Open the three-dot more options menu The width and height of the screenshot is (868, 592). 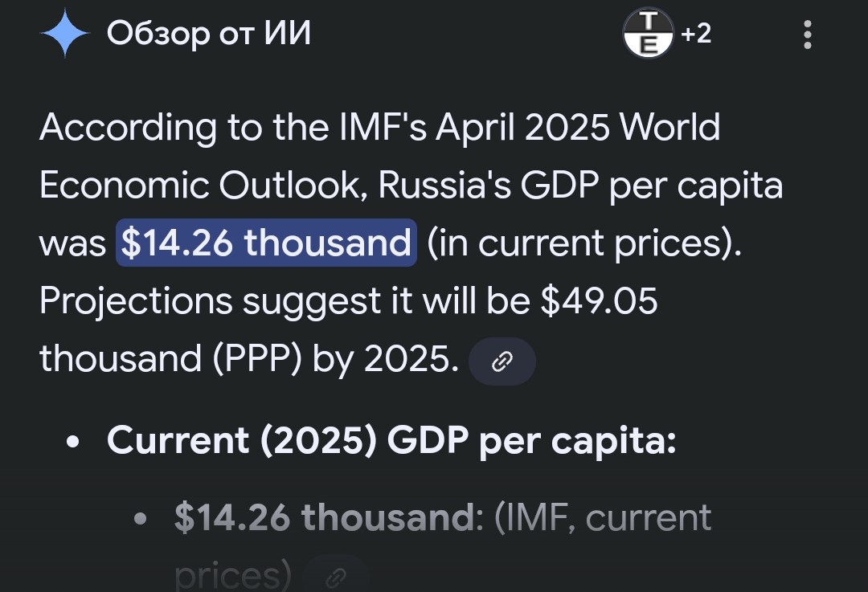click(x=808, y=35)
